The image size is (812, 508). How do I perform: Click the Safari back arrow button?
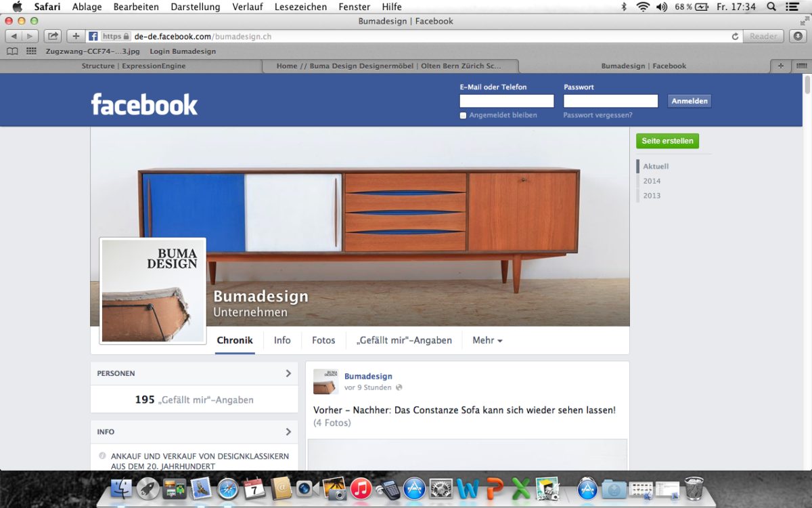coord(14,37)
